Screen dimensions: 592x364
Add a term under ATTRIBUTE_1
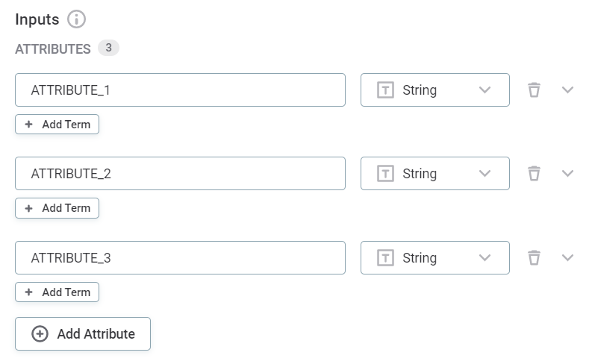pyautogui.click(x=57, y=125)
